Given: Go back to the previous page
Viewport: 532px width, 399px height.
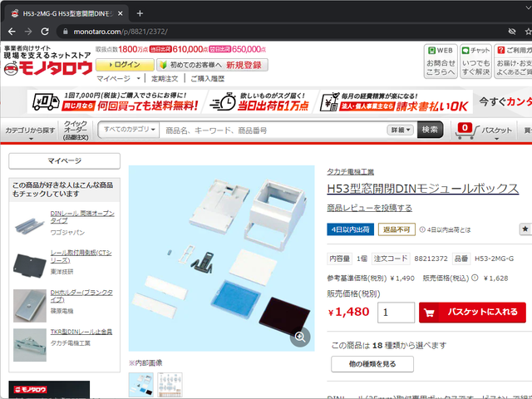Looking at the screenshot, I should [12, 32].
